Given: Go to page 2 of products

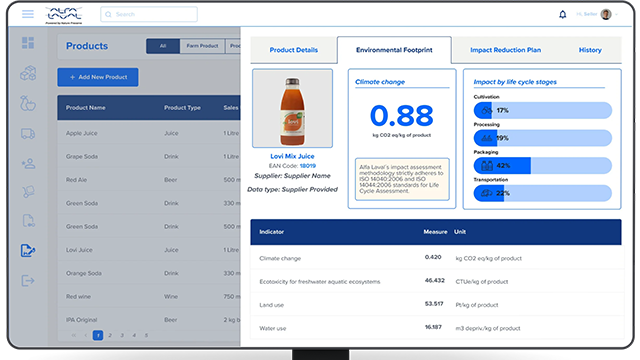Looking at the screenshot, I should click(110, 335).
